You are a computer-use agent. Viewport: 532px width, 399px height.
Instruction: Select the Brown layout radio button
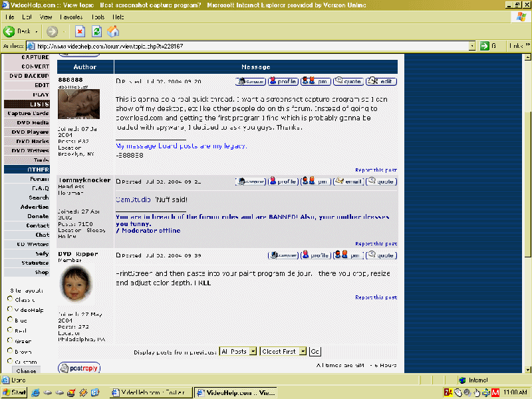point(10,351)
